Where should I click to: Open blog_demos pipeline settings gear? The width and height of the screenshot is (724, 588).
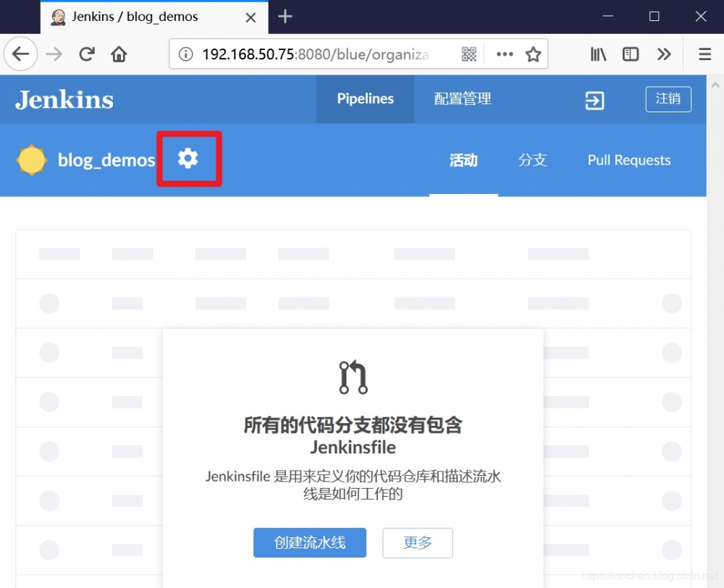click(x=188, y=159)
